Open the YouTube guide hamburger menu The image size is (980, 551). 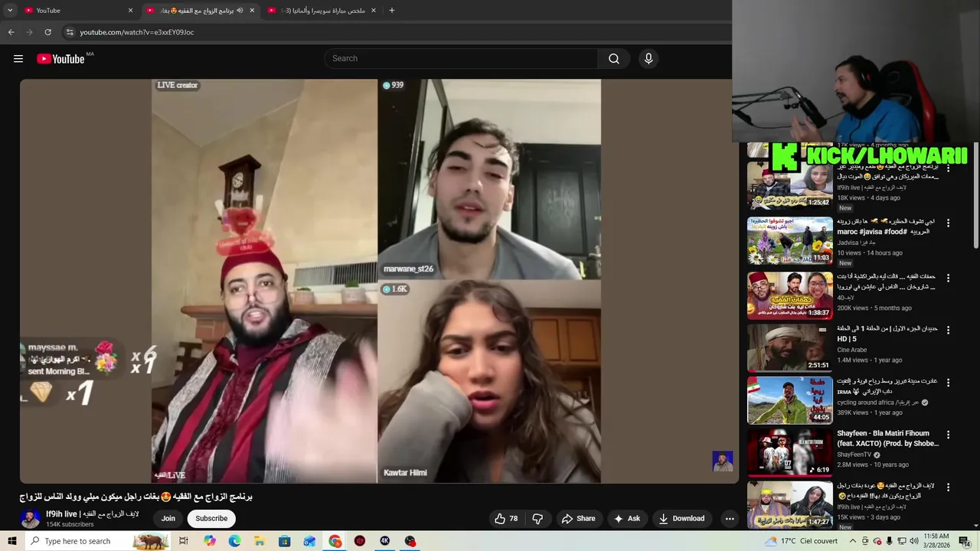18,59
